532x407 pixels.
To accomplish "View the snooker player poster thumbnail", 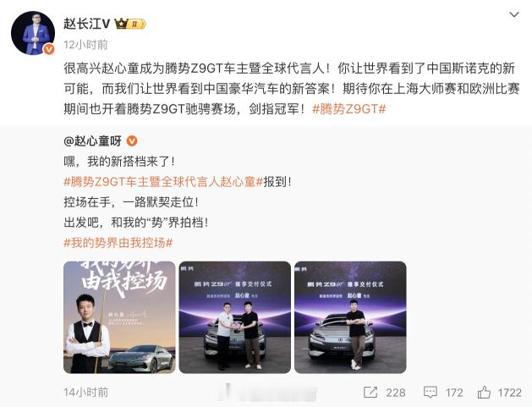I will point(119,317).
